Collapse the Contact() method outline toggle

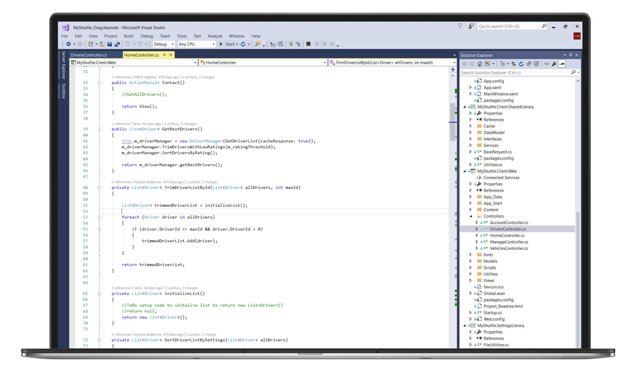point(99,83)
